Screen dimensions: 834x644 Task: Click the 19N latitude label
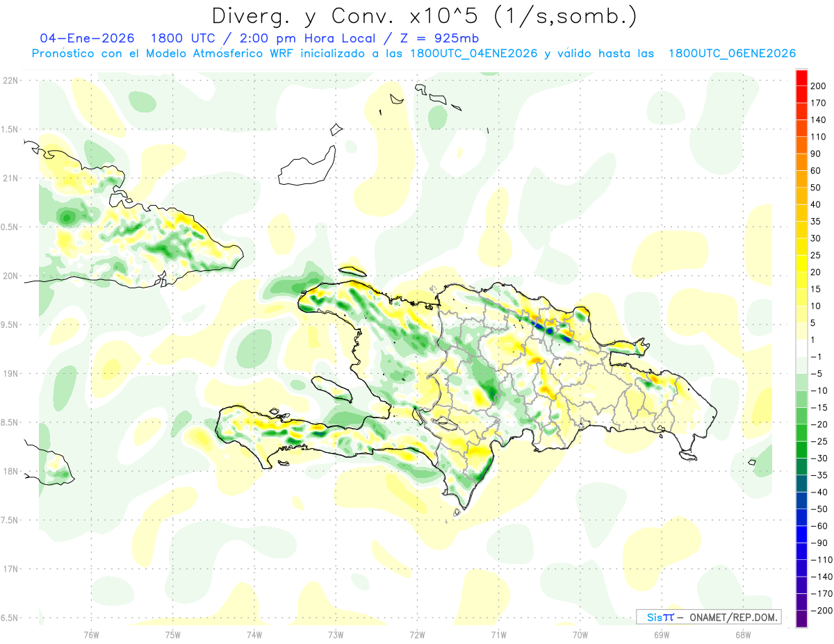10,373
